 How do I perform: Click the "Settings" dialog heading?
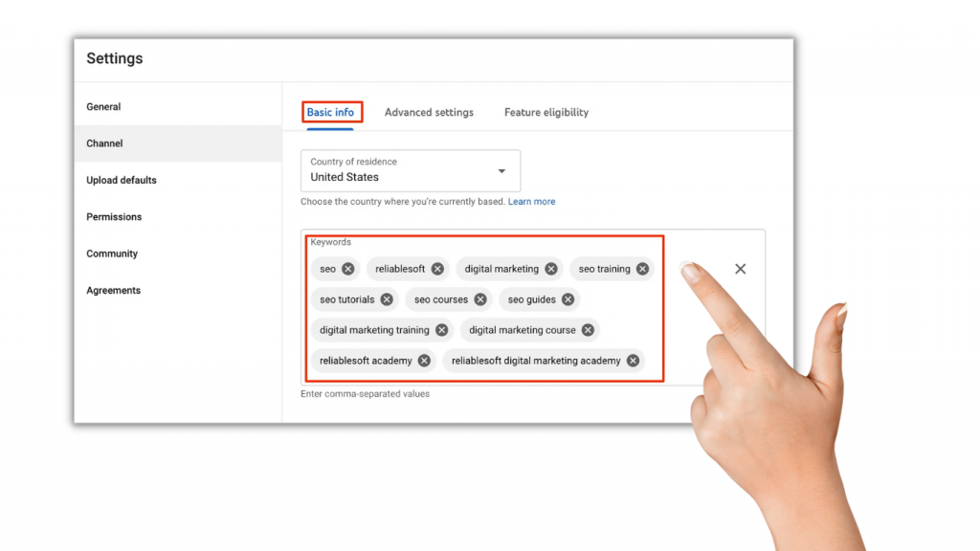pyautogui.click(x=115, y=58)
